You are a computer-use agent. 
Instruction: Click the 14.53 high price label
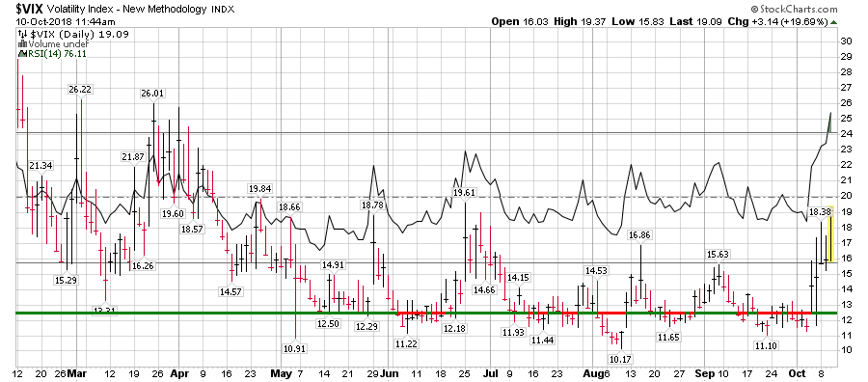click(x=598, y=271)
